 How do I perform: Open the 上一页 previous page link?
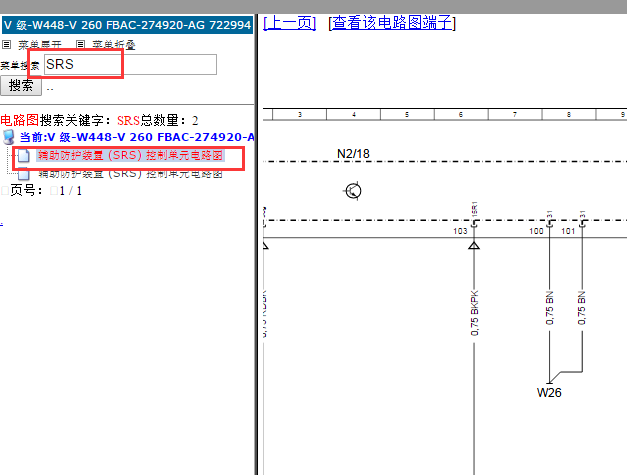coord(290,23)
